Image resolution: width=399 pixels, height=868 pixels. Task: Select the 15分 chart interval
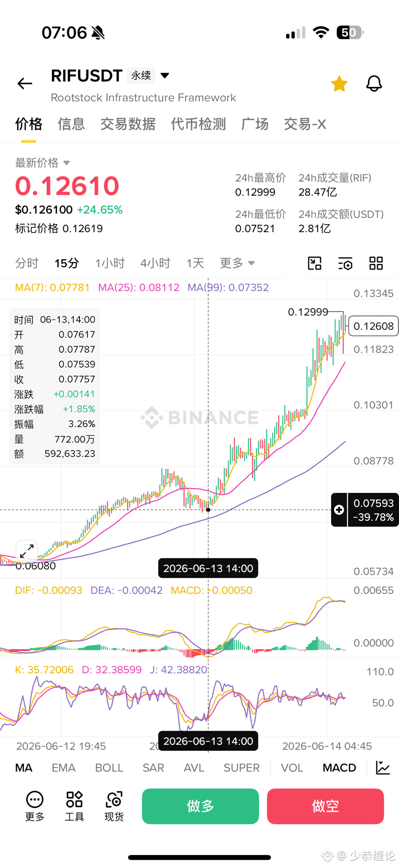click(x=66, y=263)
